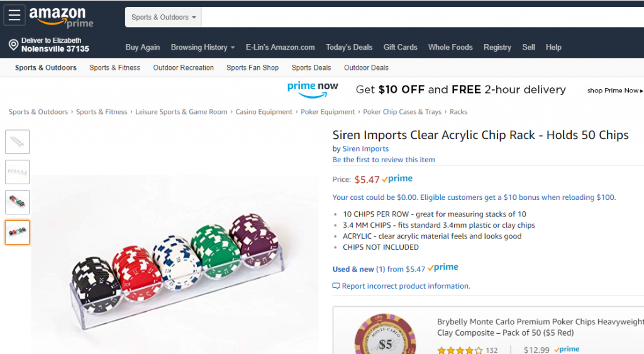The height and width of the screenshot is (354, 644).
Task: Click in the Amazon search text field
Action: pyautogui.click(x=423, y=17)
